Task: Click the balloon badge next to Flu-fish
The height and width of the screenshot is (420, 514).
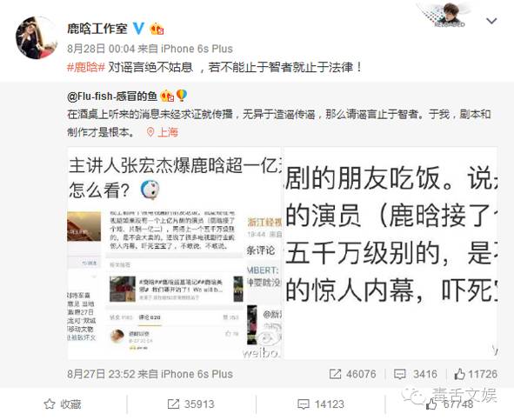Action: click(x=182, y=96)
